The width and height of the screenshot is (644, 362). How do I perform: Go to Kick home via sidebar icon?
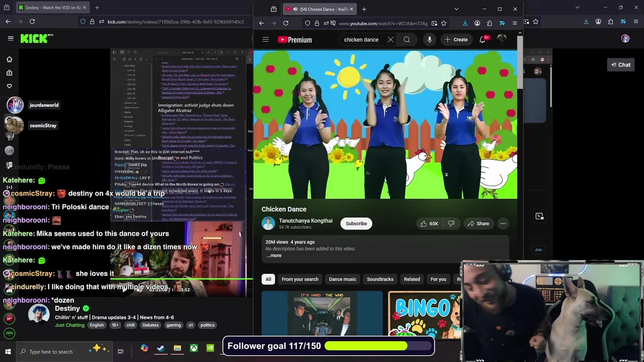[9, 59]
